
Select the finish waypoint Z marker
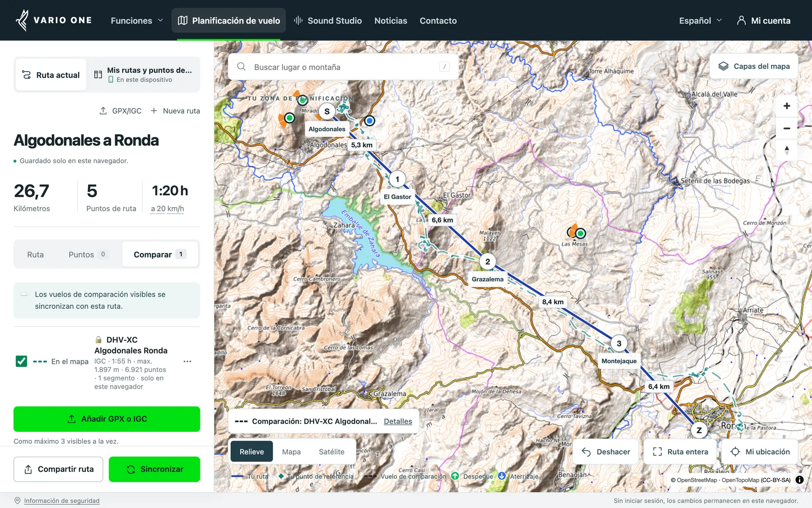click(699, 430)
